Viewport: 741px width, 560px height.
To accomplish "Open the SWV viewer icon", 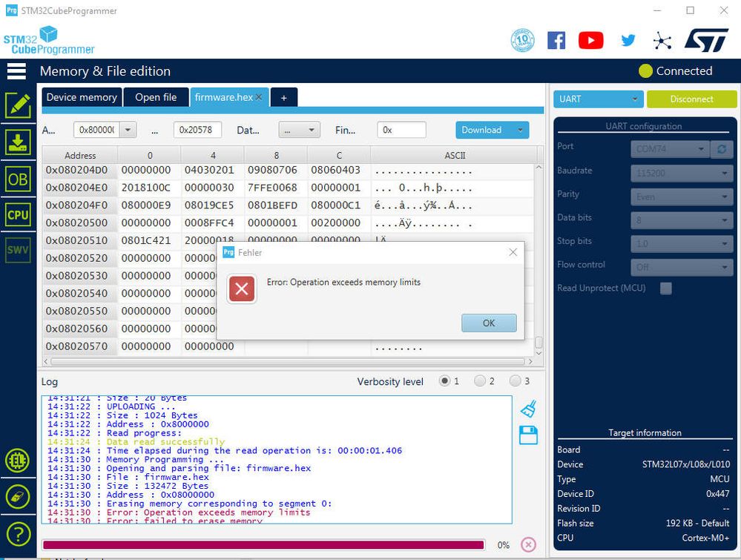I will click(18, 250).
